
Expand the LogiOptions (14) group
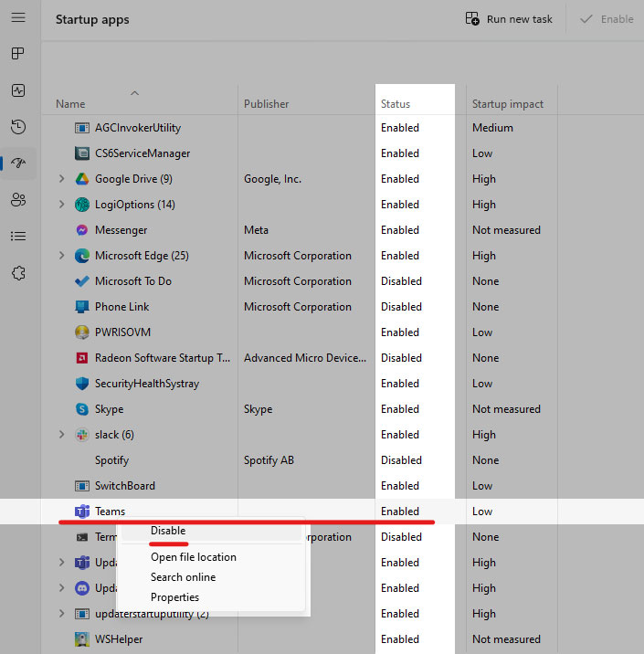[62, 205]
